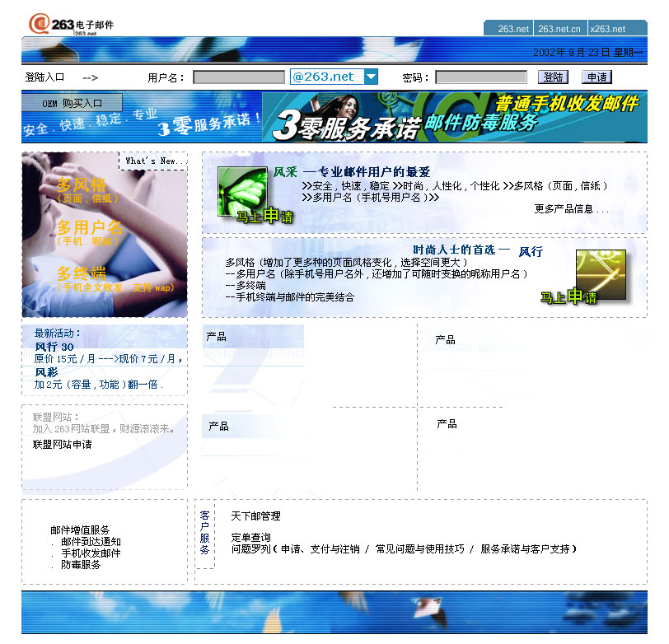Click the 申请 apply button
Image resolution: width=669 pixels, height=644 pixels.
(596, 77)
